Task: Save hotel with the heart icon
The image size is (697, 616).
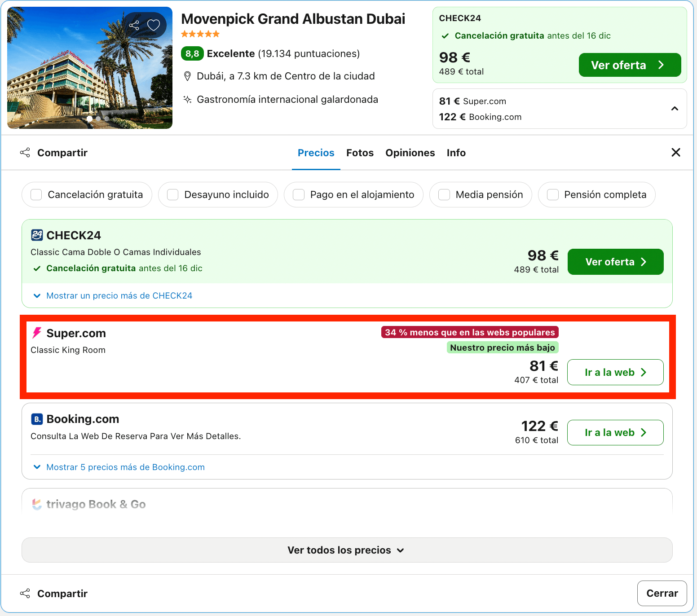Action: click(x=154, y=25)
